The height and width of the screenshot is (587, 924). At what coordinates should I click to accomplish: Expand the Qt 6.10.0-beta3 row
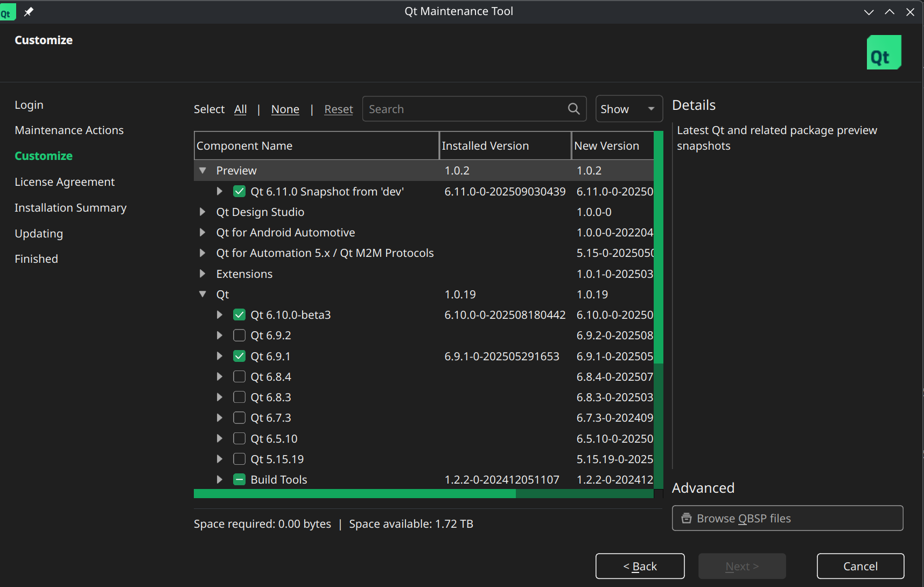(220, 315)
